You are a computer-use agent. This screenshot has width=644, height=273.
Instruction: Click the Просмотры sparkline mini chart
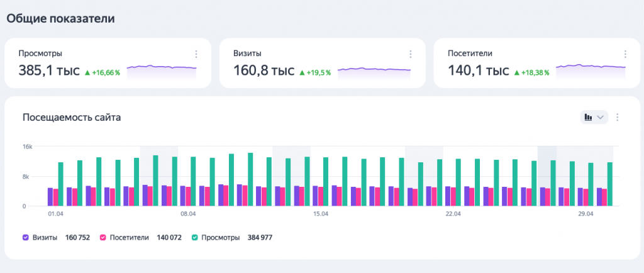pos(162,72)
